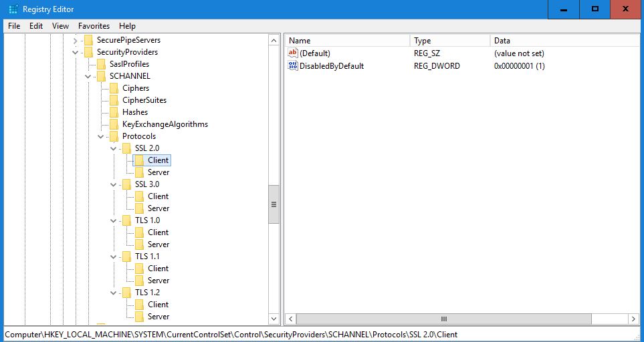Select the Client key under TLS 1.1
Image resolution: width=644 pixels, height=342 pixels.
[x=158, y=269]
